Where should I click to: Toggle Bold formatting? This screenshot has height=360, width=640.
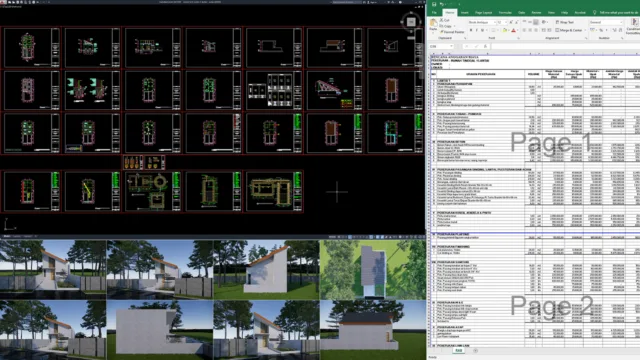[471, 30]
